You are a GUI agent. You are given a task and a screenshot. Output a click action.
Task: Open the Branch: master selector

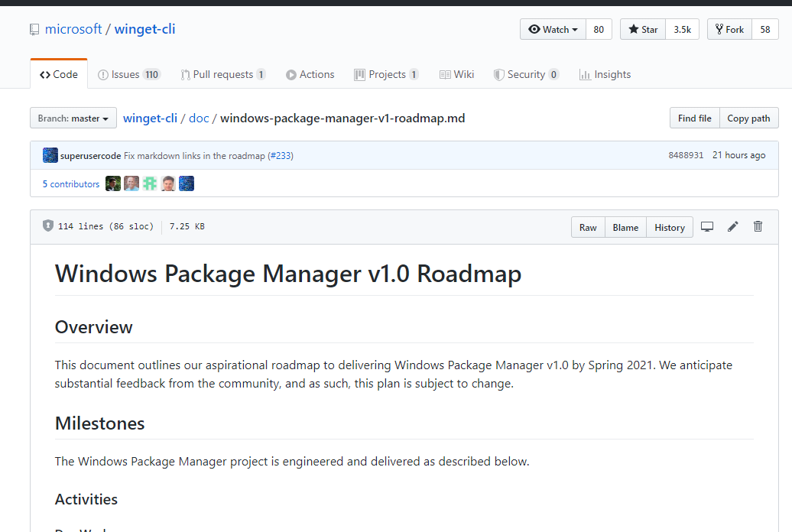[73, 118]
